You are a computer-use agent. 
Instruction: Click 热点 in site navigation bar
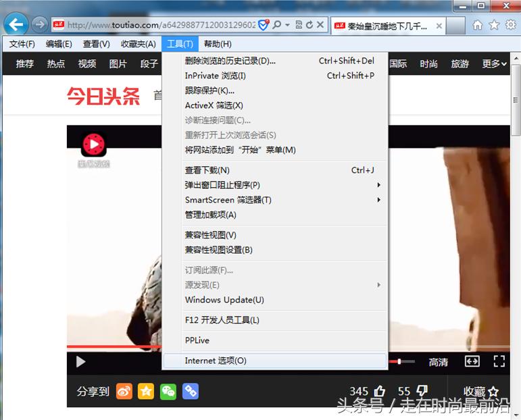[56, 63]
